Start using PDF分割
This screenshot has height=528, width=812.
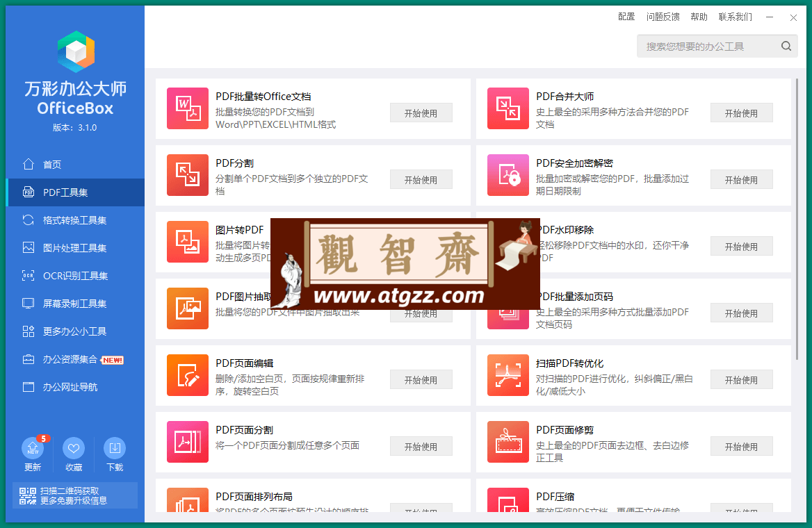click(x=421, y=180)
